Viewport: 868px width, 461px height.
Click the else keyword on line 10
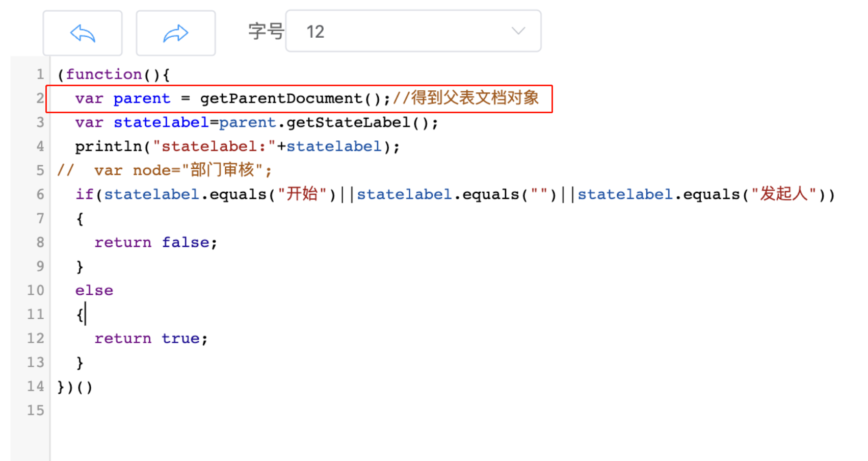pos(94,290)
